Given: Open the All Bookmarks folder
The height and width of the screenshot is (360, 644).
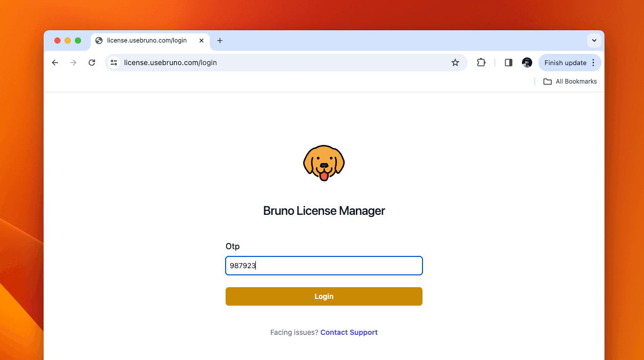Looking at the screenshot, I should [x=570, y=82].
